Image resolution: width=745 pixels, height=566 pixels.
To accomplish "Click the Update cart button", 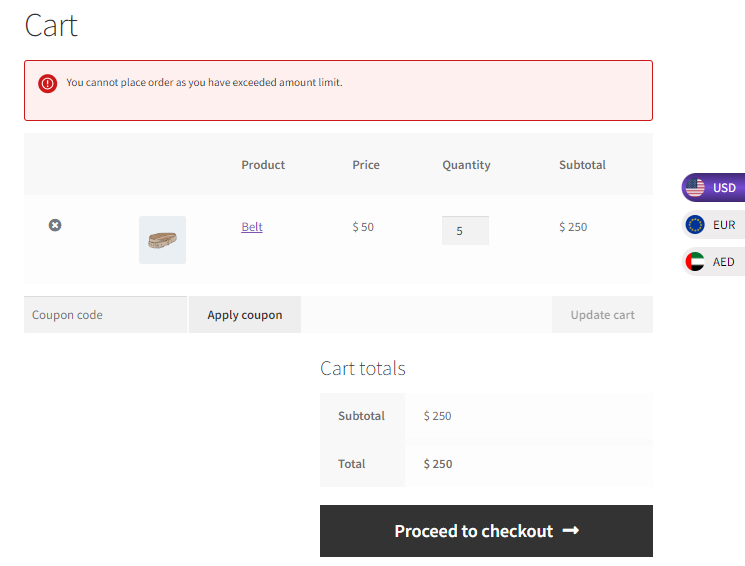I will [x=602, y=315].
